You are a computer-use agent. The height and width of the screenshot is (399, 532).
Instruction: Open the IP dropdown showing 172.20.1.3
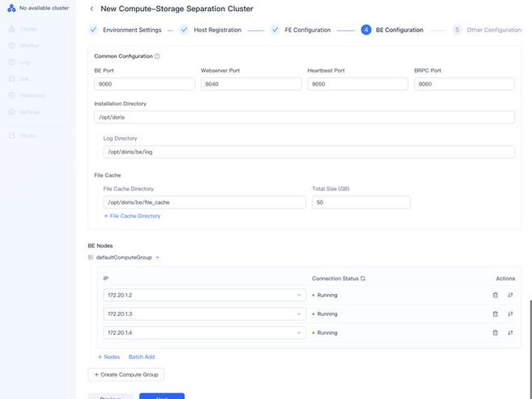pos(205,314)
